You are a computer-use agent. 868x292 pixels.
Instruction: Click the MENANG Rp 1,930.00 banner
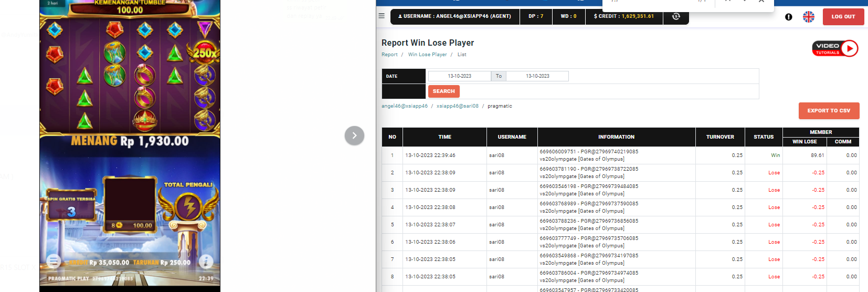[x=130, y=141]
